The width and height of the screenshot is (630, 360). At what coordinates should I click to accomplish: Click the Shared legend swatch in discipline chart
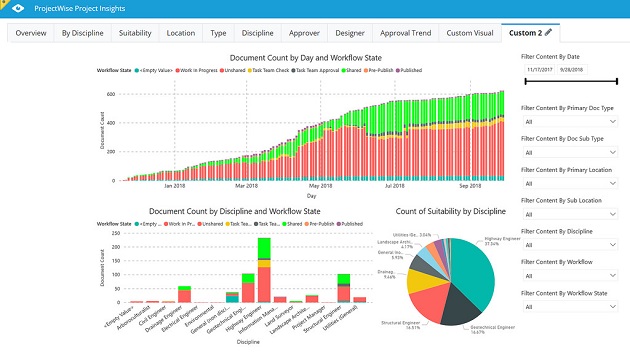(284, 224)
